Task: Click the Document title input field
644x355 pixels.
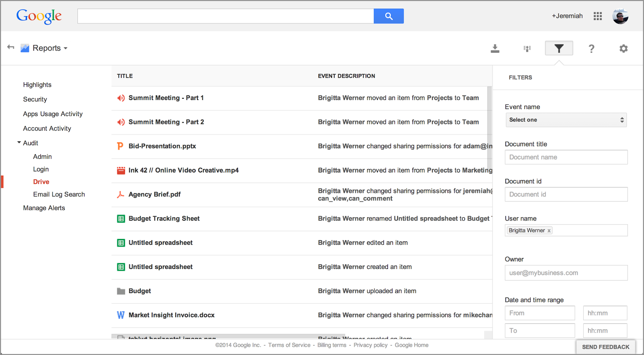Action: 566,157
